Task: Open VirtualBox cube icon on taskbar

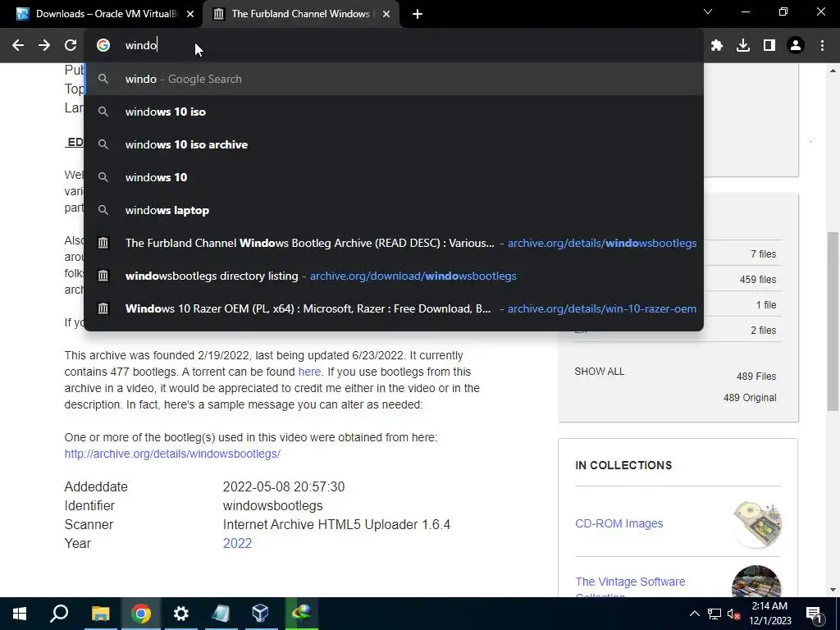Action: (x=261, y=614)
